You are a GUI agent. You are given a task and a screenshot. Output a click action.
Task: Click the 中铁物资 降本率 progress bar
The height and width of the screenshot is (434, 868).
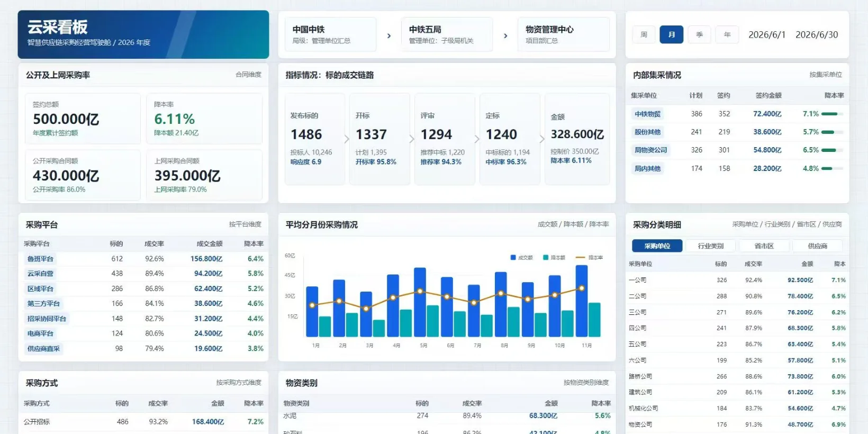point(832,114)
